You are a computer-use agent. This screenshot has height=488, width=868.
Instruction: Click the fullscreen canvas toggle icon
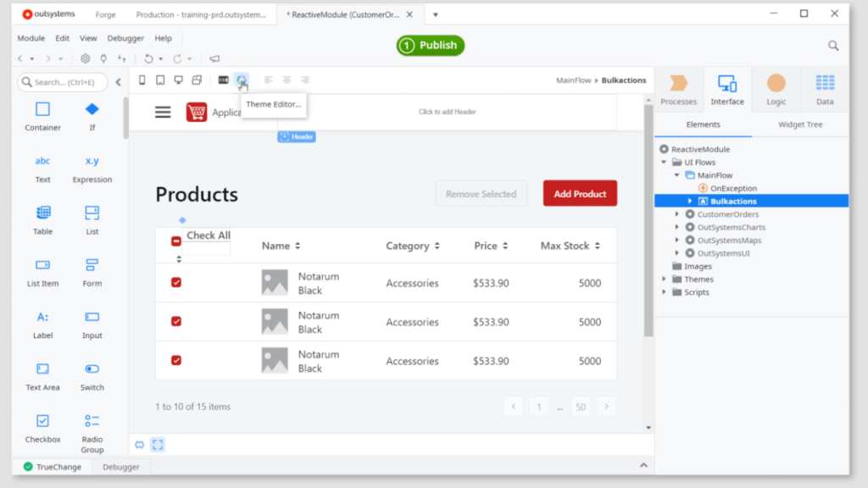coord(158,445)
